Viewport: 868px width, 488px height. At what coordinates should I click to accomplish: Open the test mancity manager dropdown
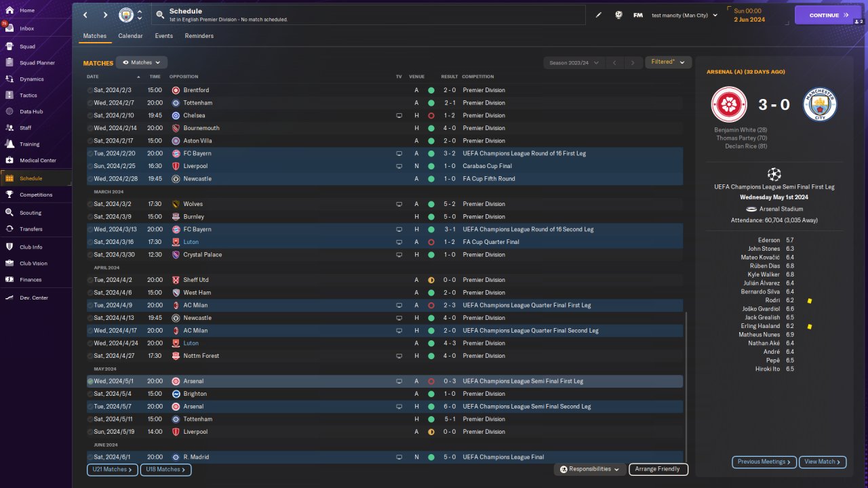[x=684, y=15]
